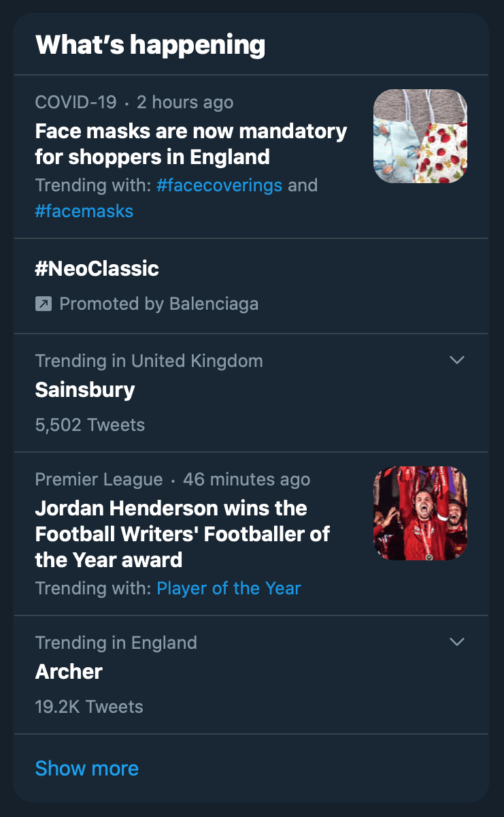504x817 pixels.
Task: Open the Jordan Henderson award headline
Action: pos(182,534)
